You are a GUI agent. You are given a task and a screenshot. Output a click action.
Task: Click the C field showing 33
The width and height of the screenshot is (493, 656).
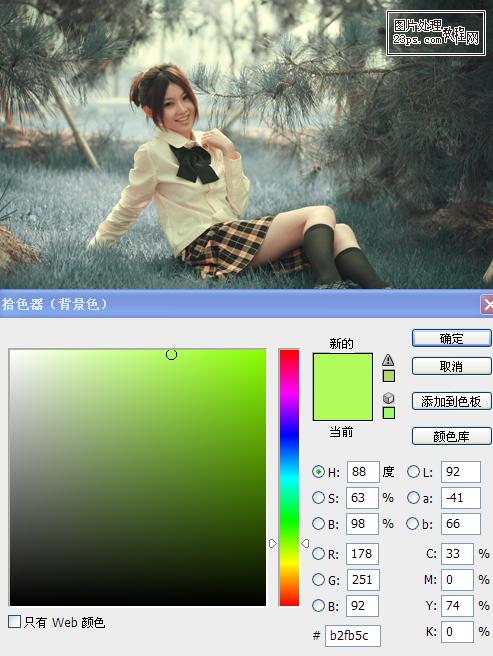(x=457, y=554)
